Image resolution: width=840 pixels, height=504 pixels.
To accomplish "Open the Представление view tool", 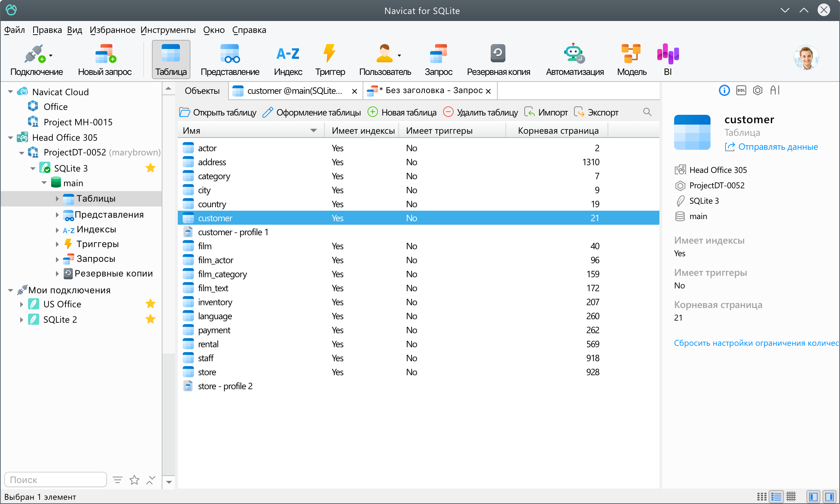I will click(x=230, y=60).
